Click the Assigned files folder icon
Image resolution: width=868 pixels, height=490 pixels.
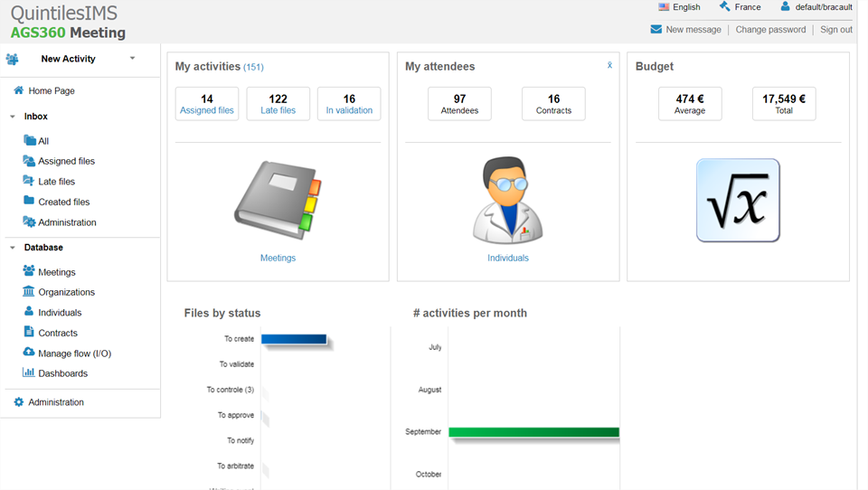pos(29,161)
